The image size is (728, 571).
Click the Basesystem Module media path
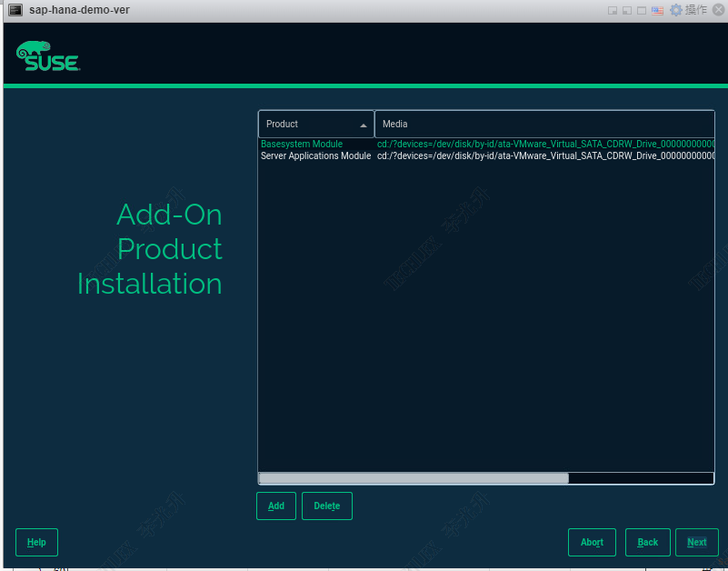click(x=545, y=144)
